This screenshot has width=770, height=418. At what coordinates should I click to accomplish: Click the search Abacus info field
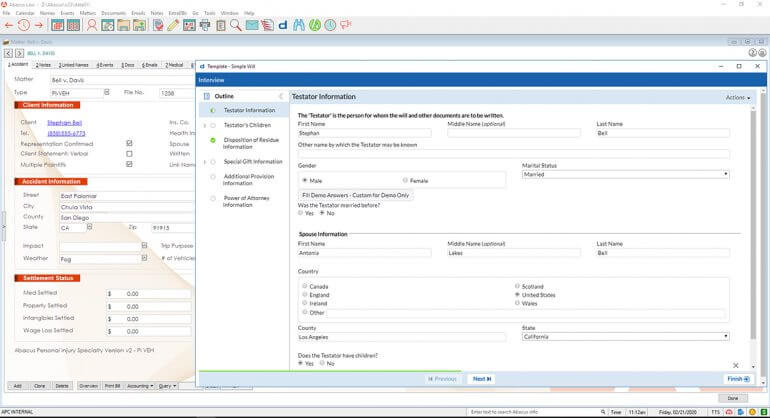(x=533, y=412)
